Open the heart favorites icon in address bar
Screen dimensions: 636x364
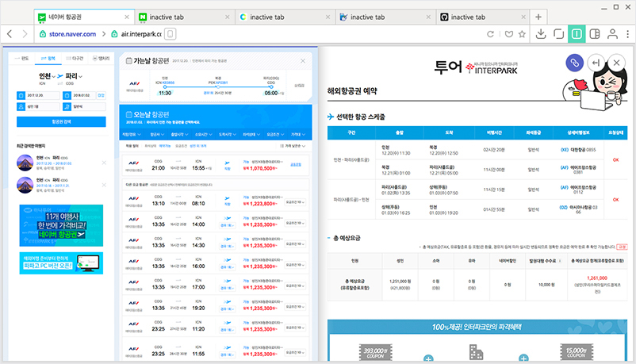tap(509, 34)
